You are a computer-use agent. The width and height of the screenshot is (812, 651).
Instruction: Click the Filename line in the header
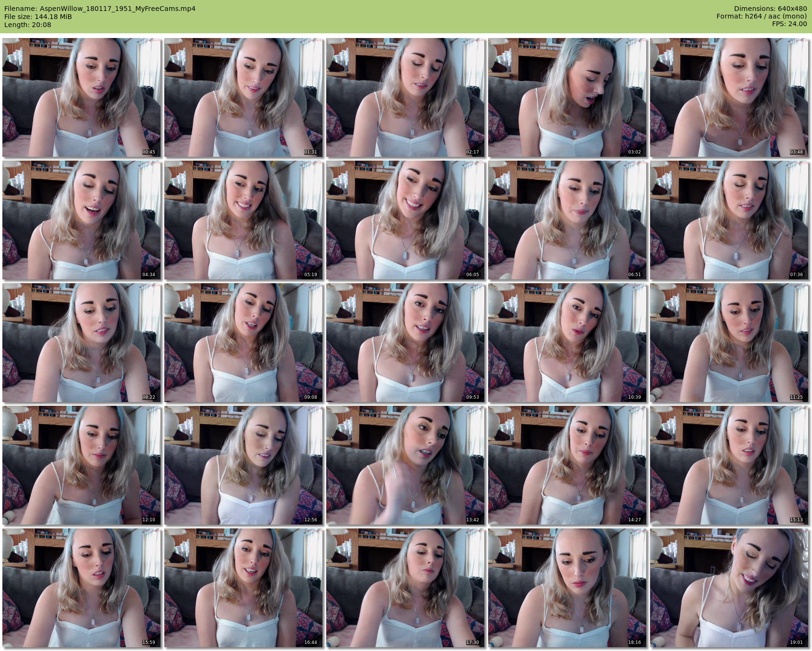point(100,9)
